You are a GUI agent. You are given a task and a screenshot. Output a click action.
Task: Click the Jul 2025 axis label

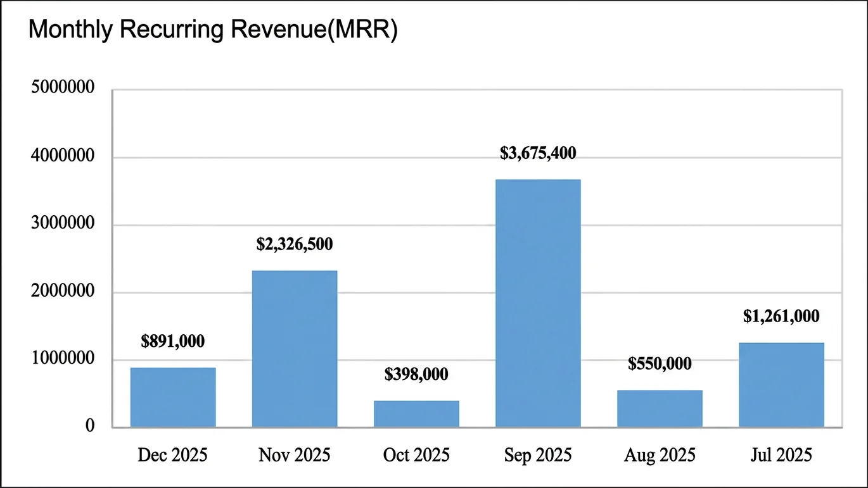coord(781,455)
